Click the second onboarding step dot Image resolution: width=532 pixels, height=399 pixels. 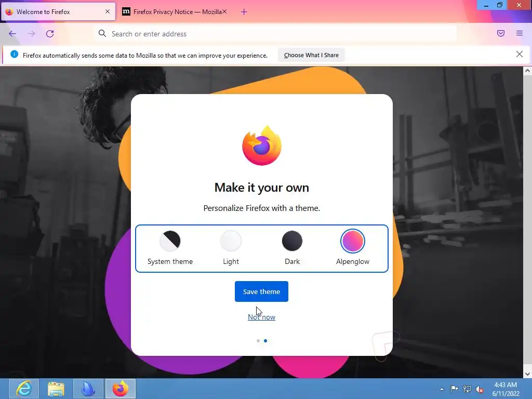(265, 341)
